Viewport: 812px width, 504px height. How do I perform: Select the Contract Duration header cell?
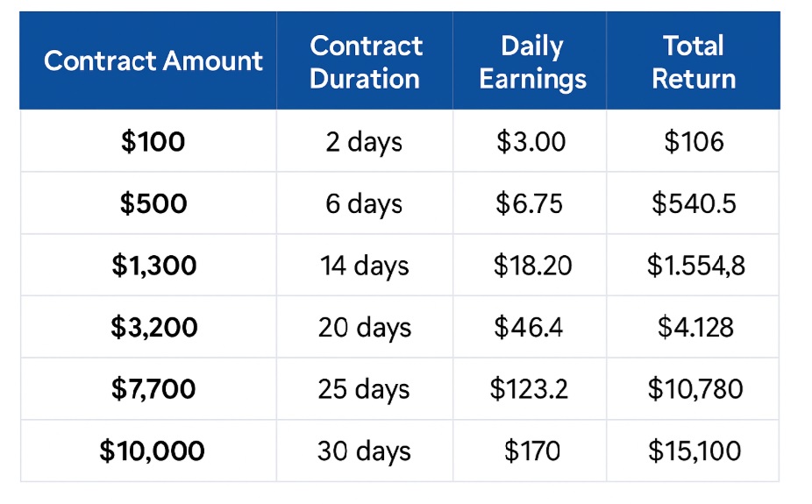[x=366, y=61]
